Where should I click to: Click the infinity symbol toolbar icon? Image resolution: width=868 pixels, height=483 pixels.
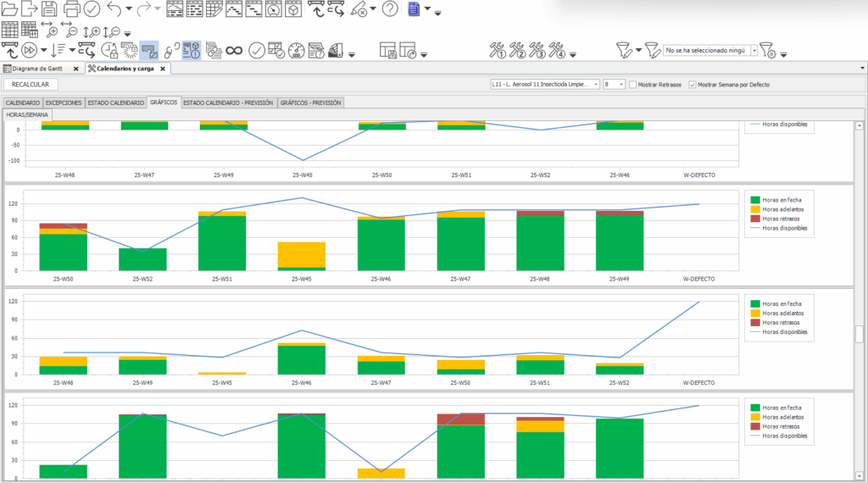pyautogui.click(x=235, y=51)
